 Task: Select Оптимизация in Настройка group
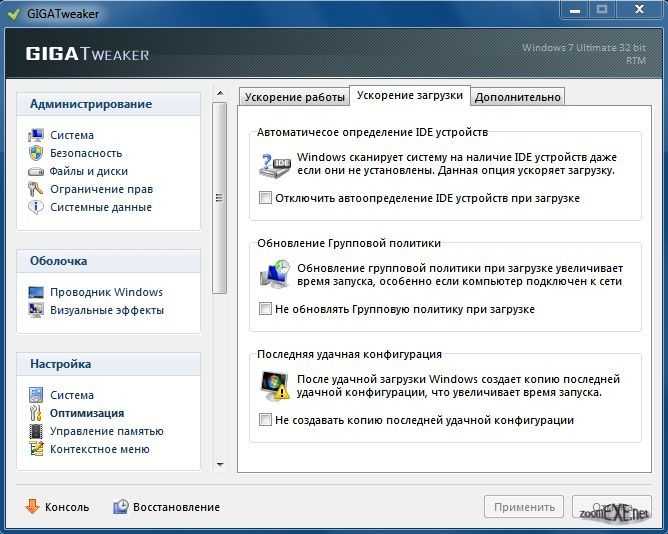click(87, 413)
